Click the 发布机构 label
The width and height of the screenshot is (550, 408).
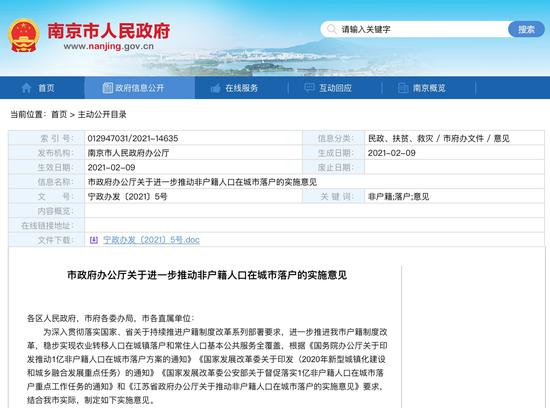click(x=56, y=153)
